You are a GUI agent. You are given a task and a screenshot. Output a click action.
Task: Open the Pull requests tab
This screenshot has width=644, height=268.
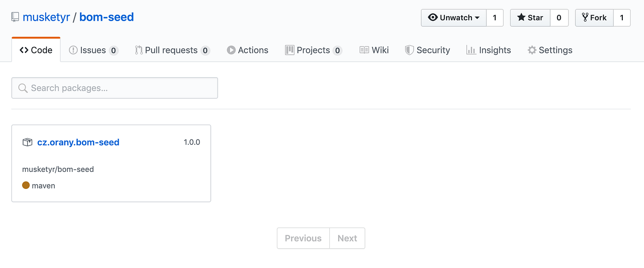[171, 50]
